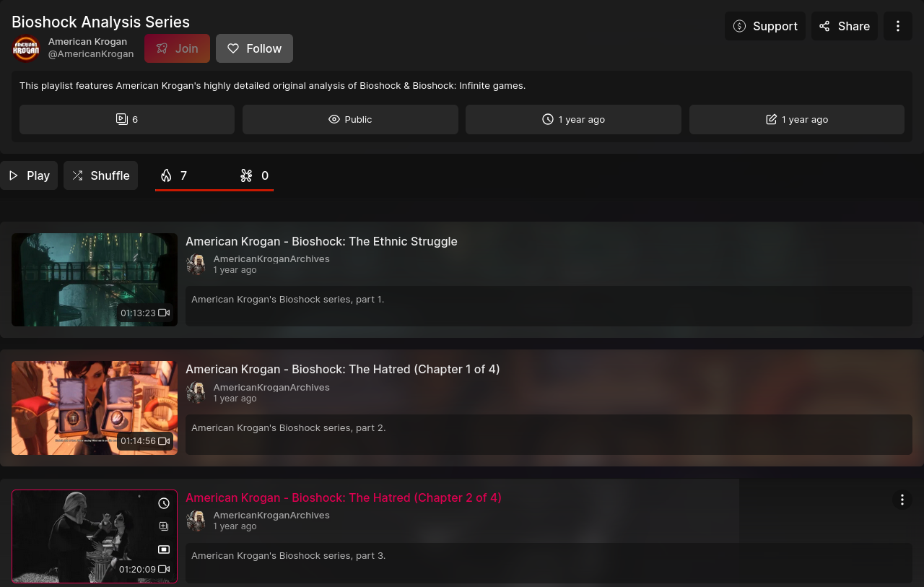Click the clock icon for created 1 year ago
The height and width of the screenshot is (587, 924).
[548, 119]
